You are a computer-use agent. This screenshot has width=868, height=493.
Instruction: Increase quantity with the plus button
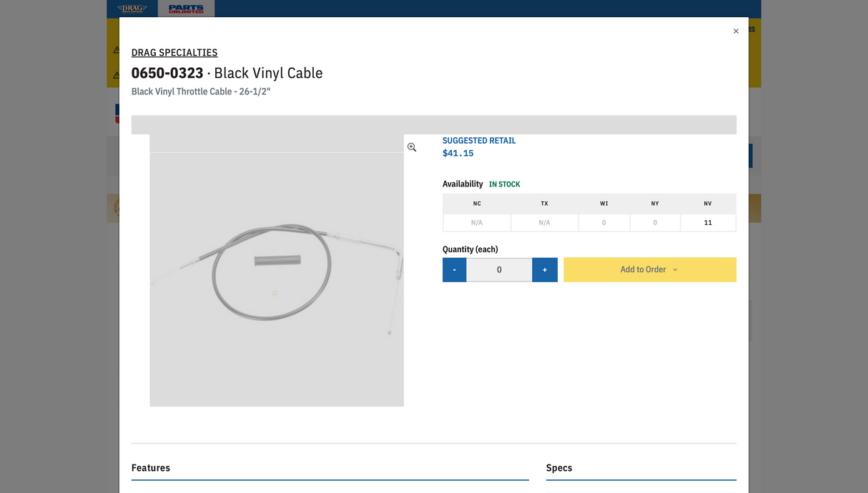tap(545, 270)
